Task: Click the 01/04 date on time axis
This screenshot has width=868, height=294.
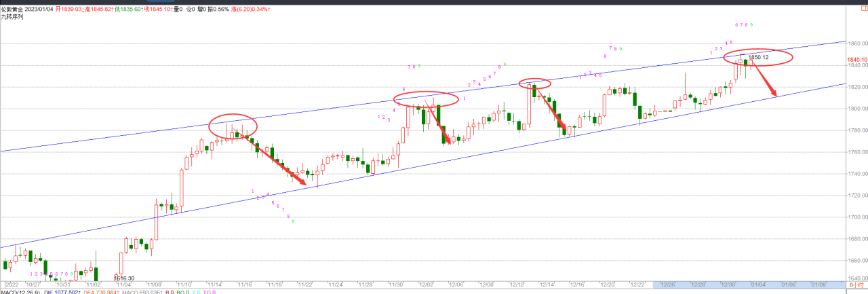Action: point(759,284)
